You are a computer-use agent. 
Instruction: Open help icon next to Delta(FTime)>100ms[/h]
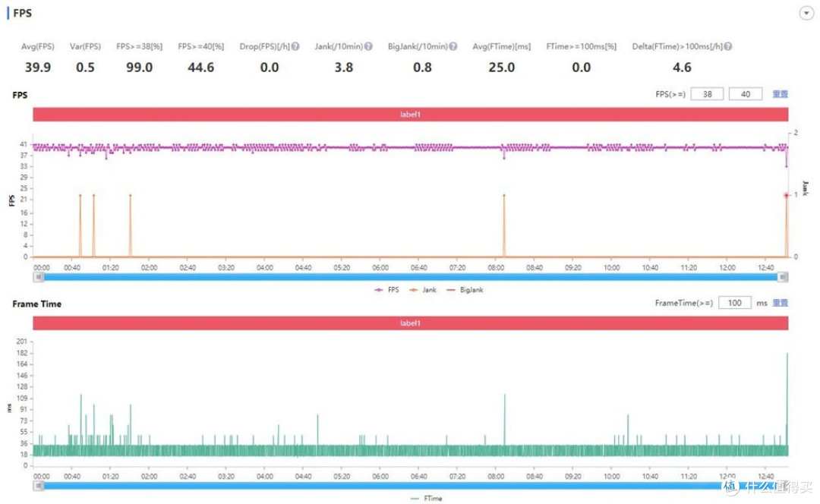point(728,46)
